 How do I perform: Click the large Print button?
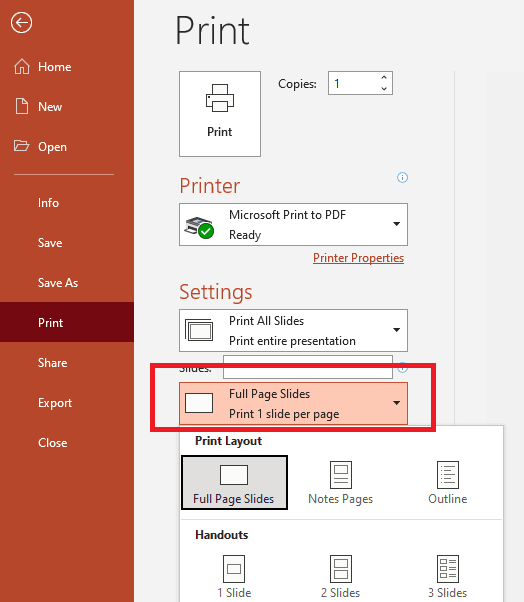[220, 114]
